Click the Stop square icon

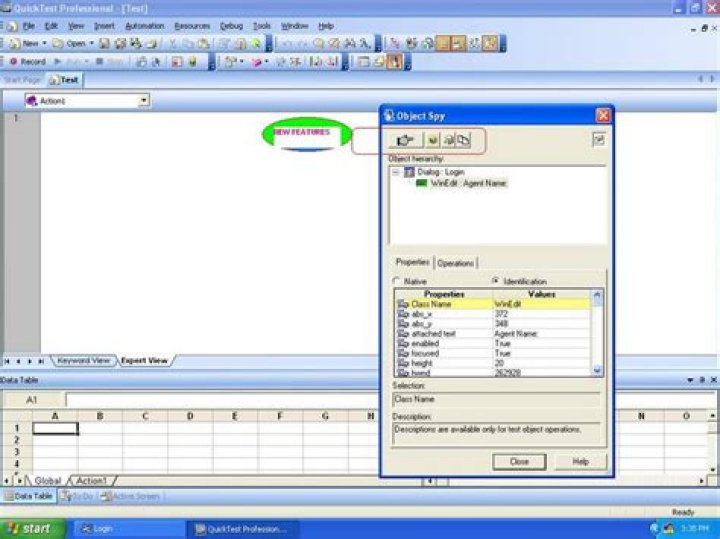(99, 62)
